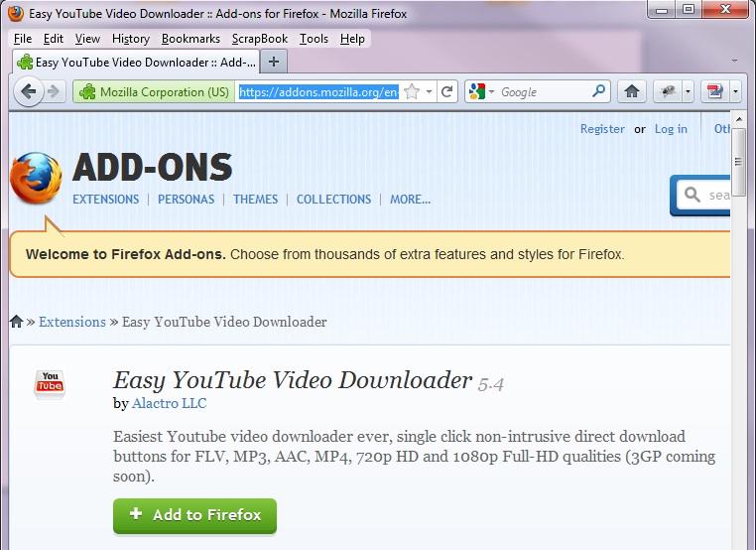
Task: Expand the dropdown next to the ScrapBook icon
Action: [x=735, y=91]
